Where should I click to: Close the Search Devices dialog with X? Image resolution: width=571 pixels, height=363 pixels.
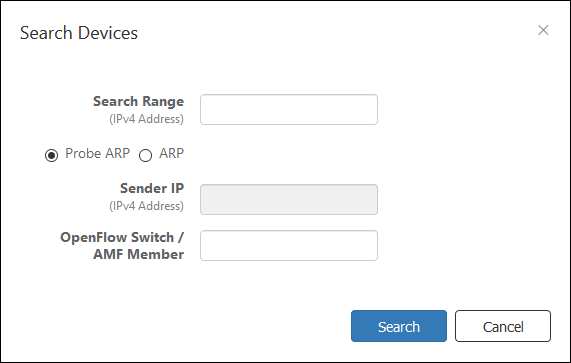click(x=543, y=30)
